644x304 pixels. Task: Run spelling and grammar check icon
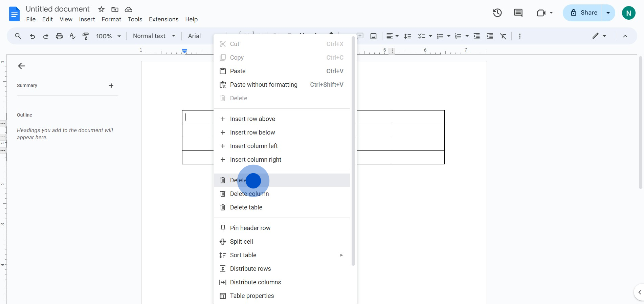(x=72, y=36)
